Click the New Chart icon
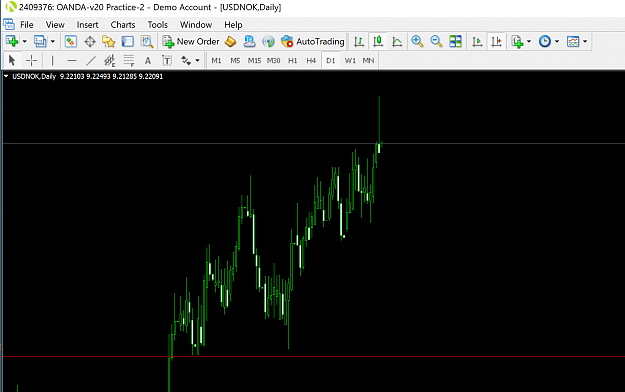625x392 pixels. pyautogui.click(x=12, y=41)
